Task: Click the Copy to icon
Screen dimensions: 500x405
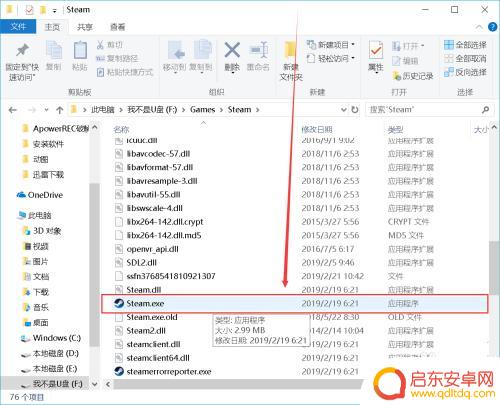Action: point(202,50)
